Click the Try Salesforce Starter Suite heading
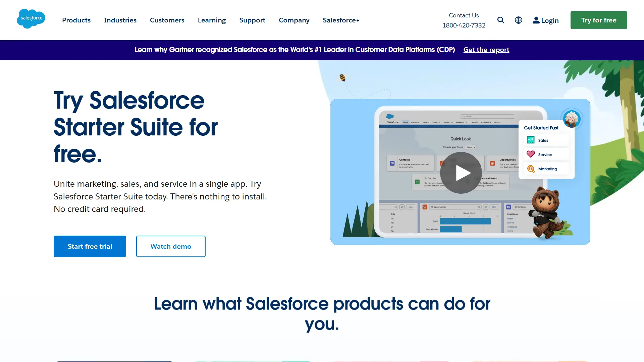Viewport: 644px width, 362px height. tap(136, 127)
